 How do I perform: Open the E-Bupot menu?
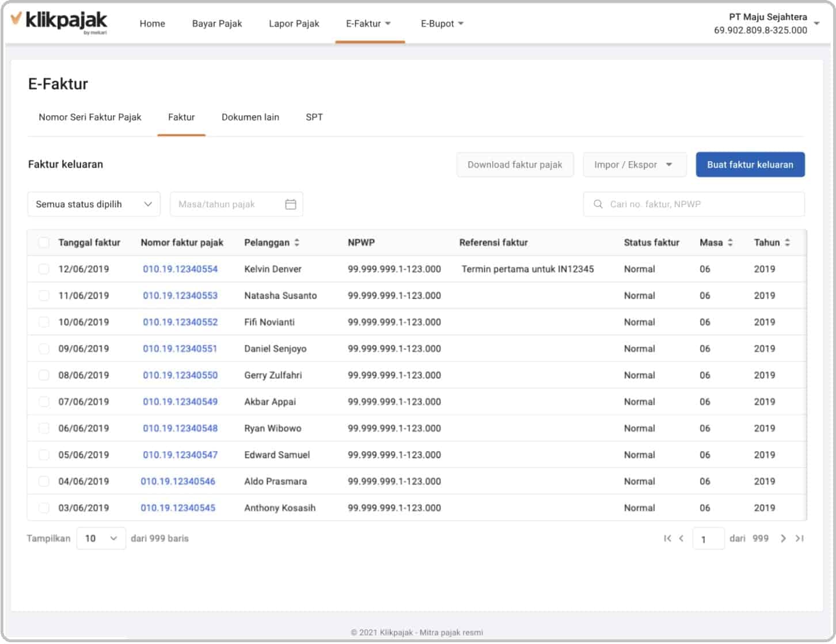[x=442, y=24]
